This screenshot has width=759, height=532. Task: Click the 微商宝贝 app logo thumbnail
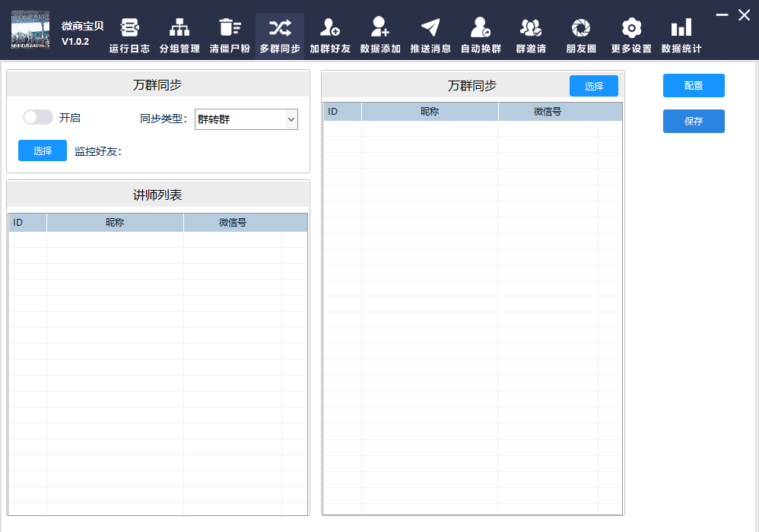(x=30, y=30)
